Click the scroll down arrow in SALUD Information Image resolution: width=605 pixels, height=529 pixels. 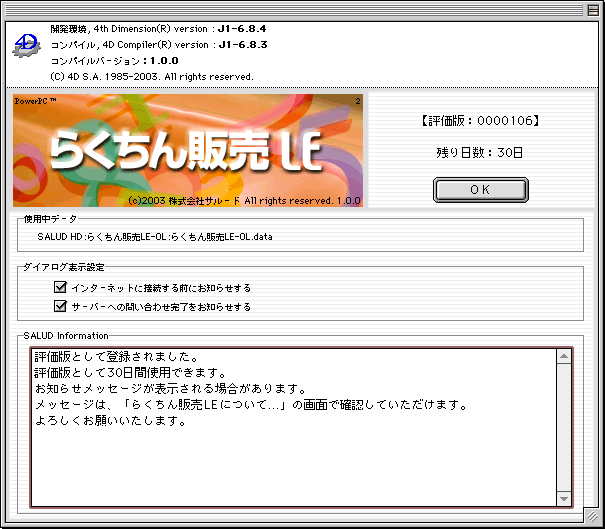pos(564,499)
